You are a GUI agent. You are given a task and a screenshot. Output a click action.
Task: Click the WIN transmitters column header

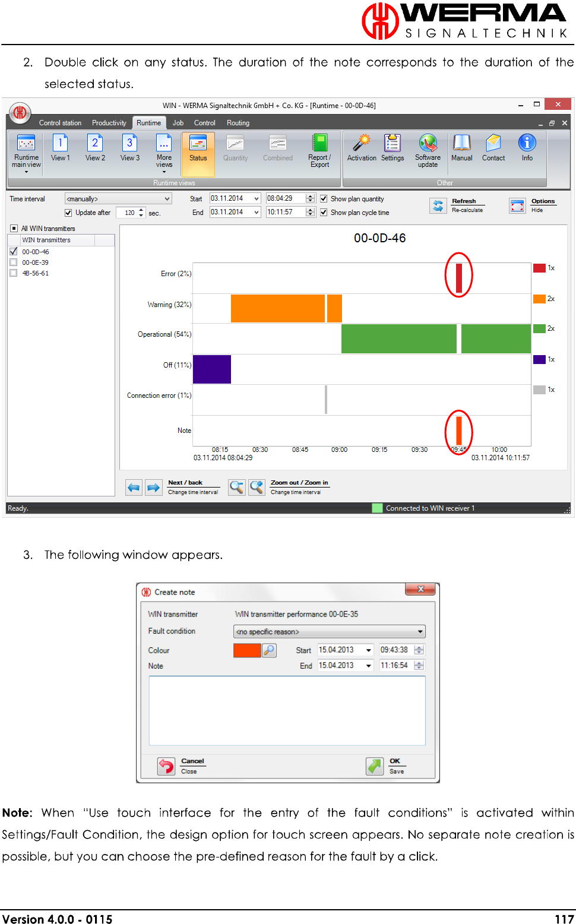58,240
